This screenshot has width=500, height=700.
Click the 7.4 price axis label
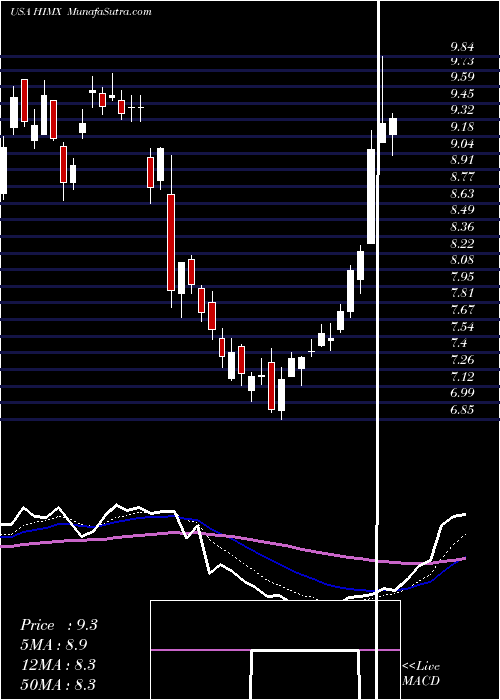(x=459, y=344)
